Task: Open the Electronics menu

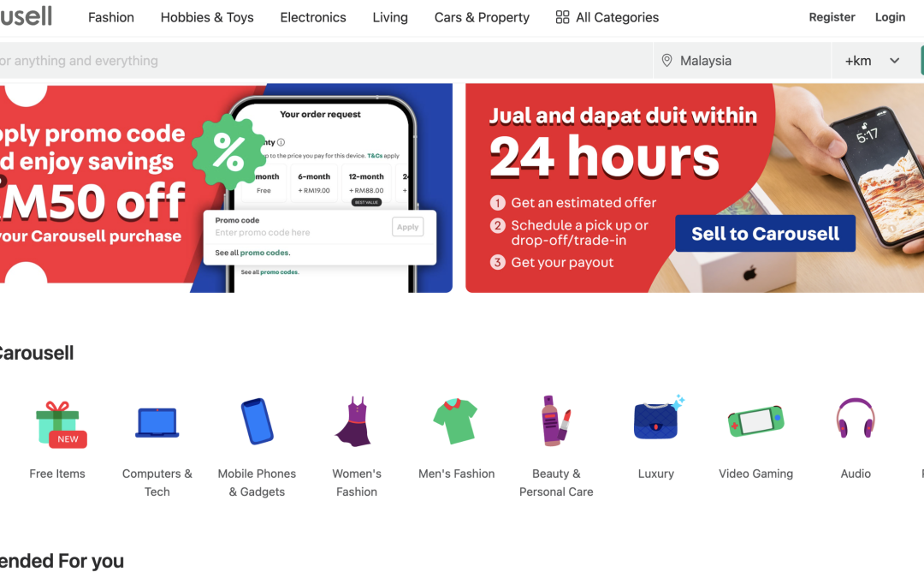Action: (x=313, y=17)
